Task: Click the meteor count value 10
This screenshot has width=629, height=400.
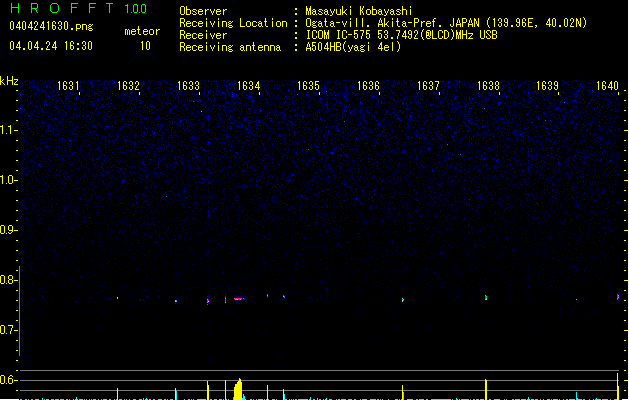Action: pos(145,46)
